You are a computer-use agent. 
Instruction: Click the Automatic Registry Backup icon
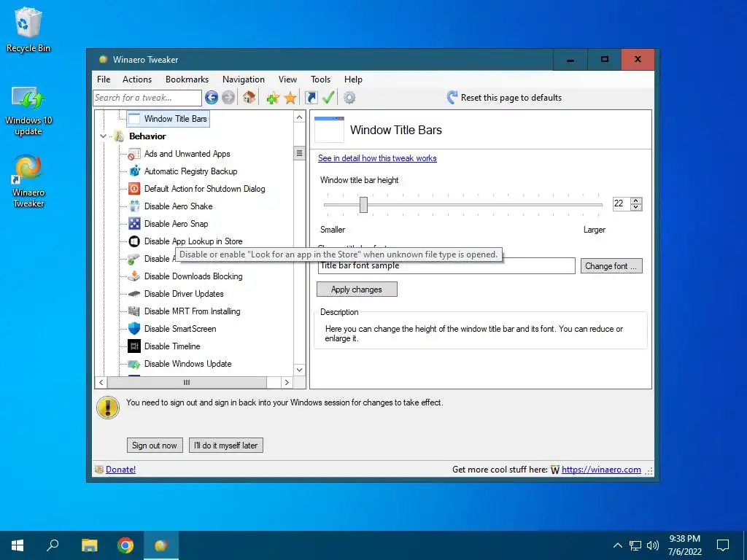(134, 171)
